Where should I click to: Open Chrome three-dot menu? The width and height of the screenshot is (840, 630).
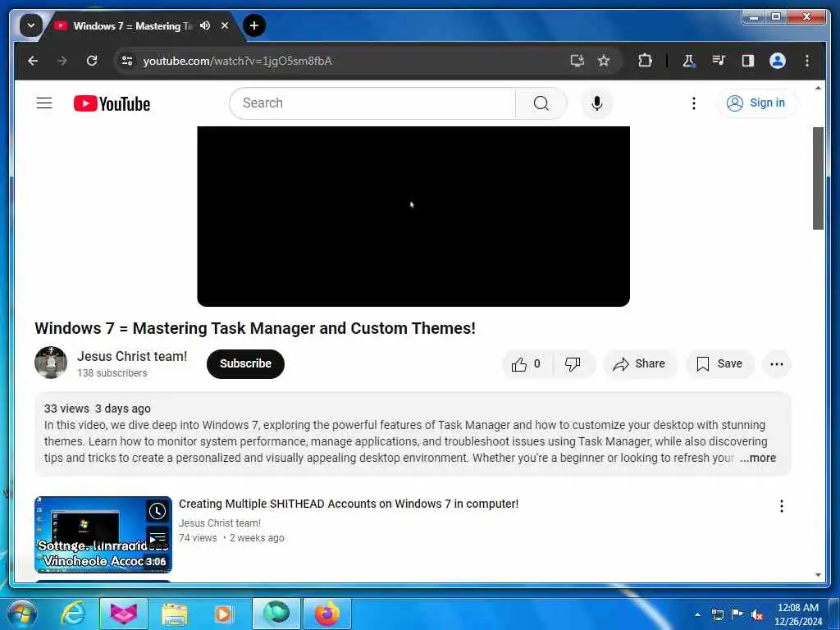coord(807,61)
